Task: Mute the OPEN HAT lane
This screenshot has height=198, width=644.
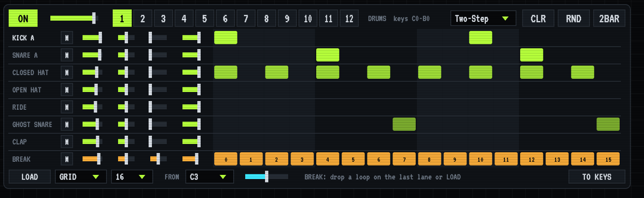Action: coord(66,90)
